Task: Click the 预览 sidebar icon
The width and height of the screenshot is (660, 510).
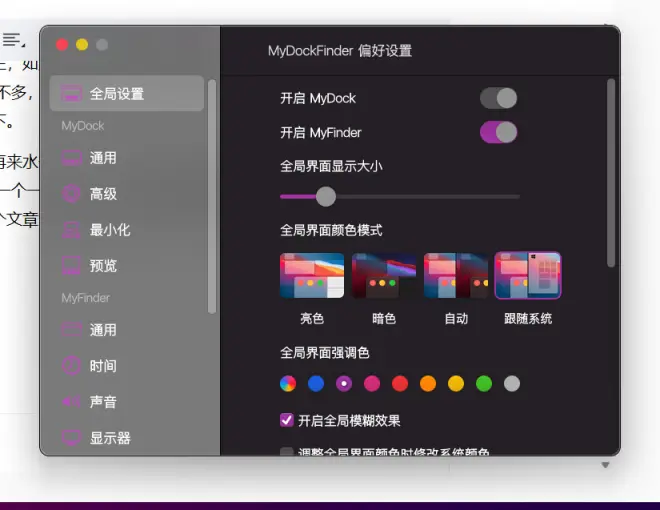Action: [71, 266]
